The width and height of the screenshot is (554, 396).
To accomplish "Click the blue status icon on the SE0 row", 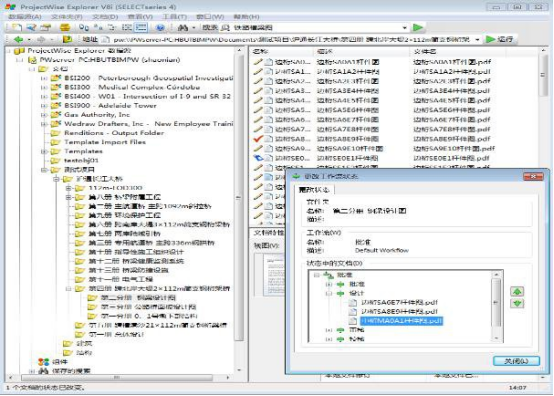I will [x=258, y=158].
